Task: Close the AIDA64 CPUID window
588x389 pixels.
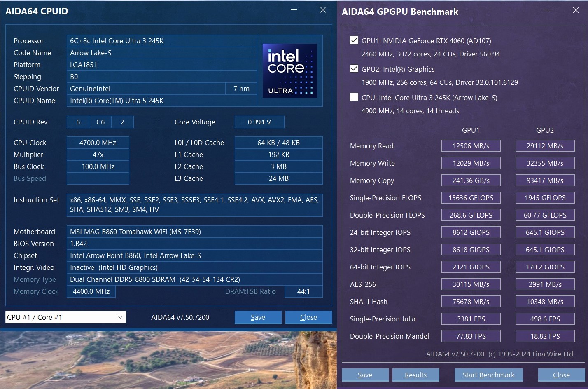Action: coord(323,10)
